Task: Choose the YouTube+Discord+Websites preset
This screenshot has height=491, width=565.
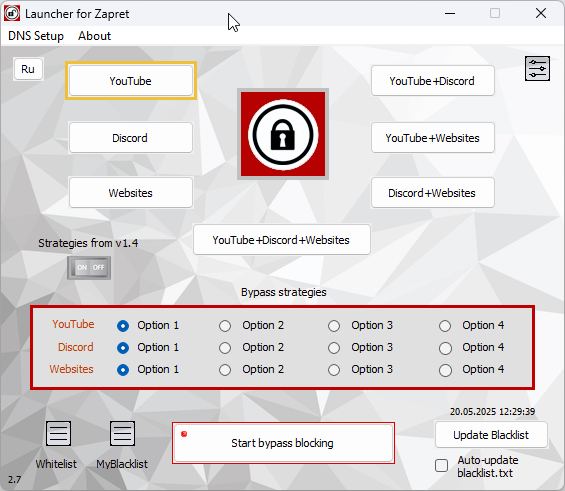Action: click(x=282, y=240)
